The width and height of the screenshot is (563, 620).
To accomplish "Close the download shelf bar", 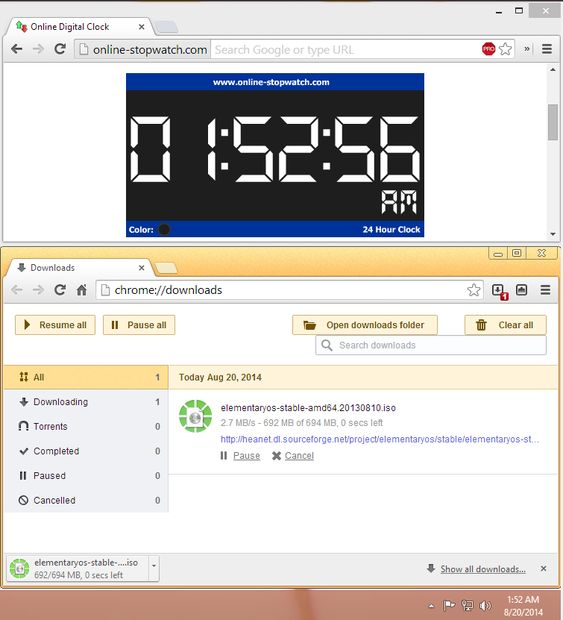I will (544, 569).
